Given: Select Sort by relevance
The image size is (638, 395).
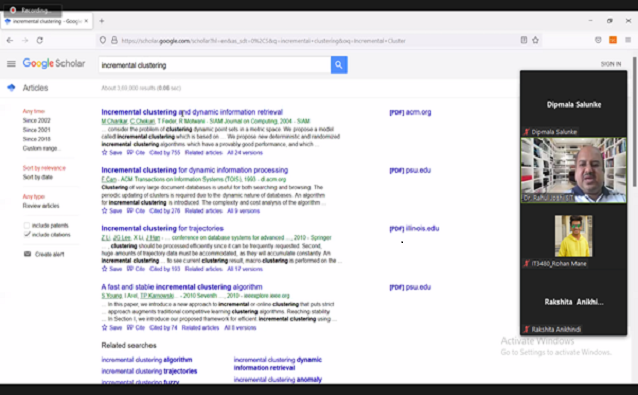Looking at the screenshot, I should [x=44, y=168].
